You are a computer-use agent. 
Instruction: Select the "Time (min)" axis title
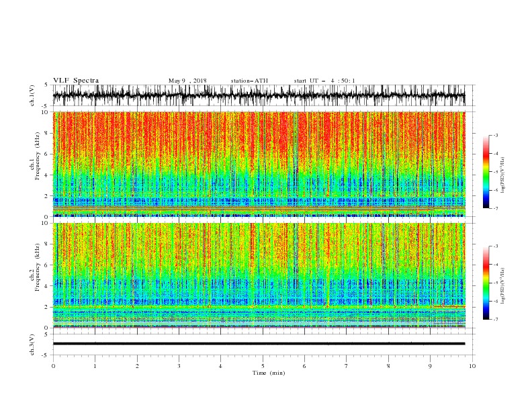[x=269, y=373]
